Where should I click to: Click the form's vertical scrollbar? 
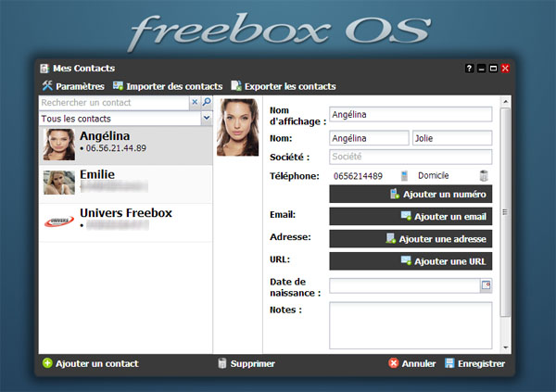point(505,213)
